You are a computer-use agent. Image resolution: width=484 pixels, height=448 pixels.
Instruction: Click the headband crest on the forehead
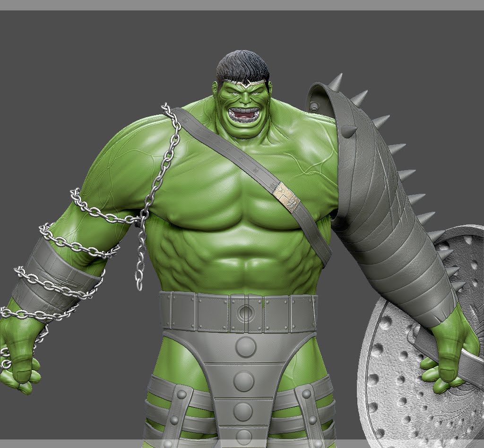(x=246, y=84)
